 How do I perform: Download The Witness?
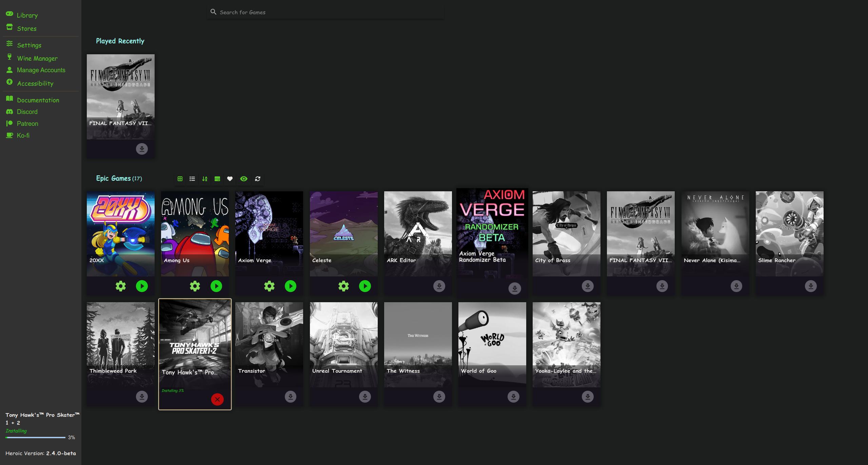click(x=439, y=396)
